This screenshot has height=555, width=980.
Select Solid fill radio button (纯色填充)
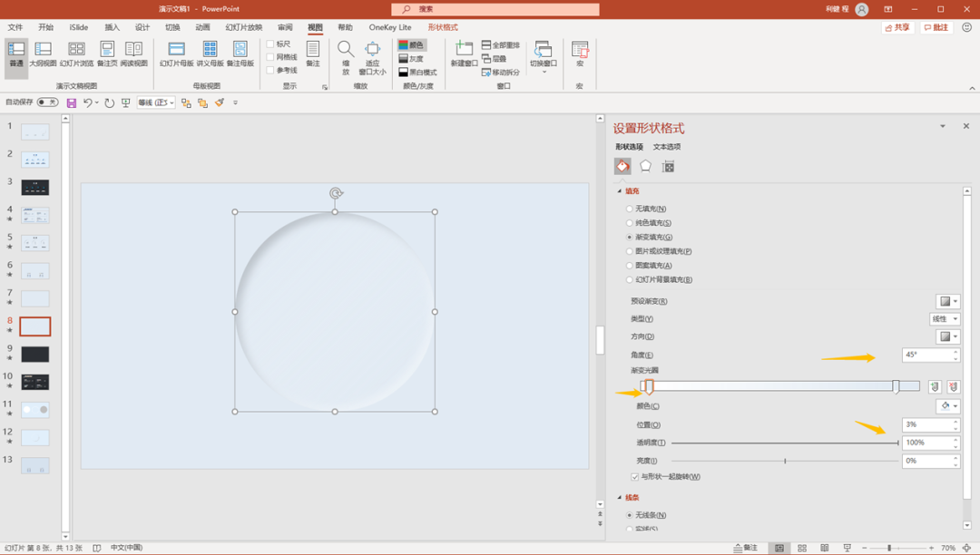click(630, 223)
